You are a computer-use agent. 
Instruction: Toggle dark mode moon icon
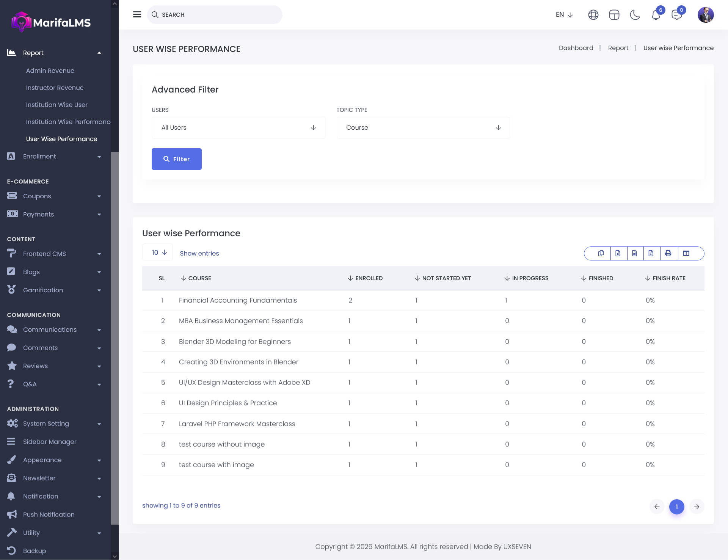tap(635, 15)
